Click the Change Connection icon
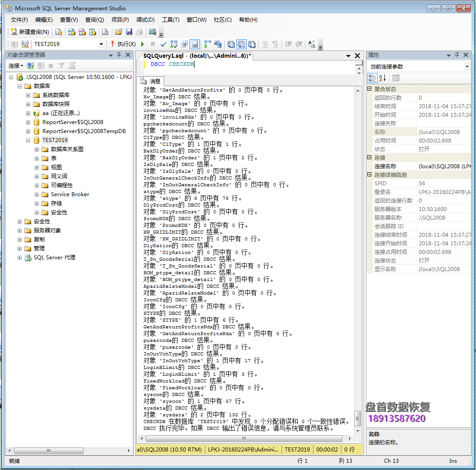Screen dimensions: 476x470 tap(25, 44)
